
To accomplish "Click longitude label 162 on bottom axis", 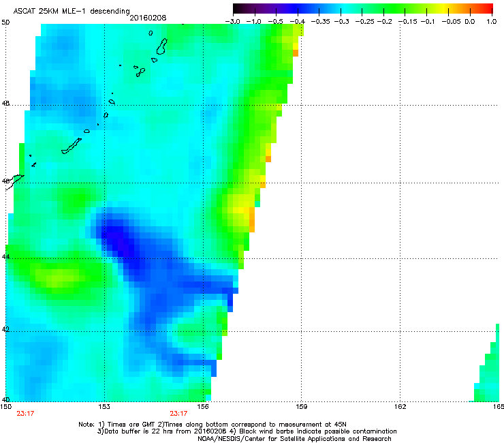I will point(400,407).
